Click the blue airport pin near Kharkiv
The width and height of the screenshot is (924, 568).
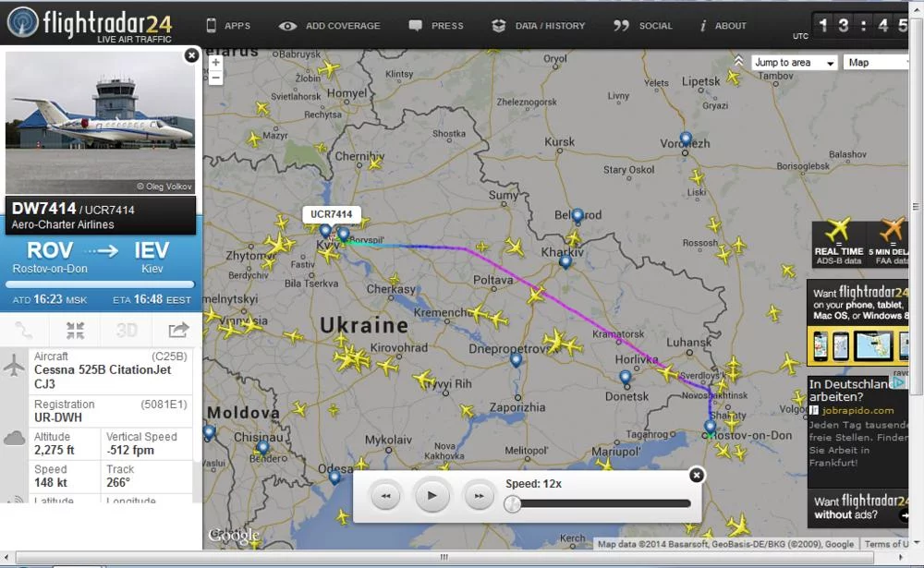[565, 261]
